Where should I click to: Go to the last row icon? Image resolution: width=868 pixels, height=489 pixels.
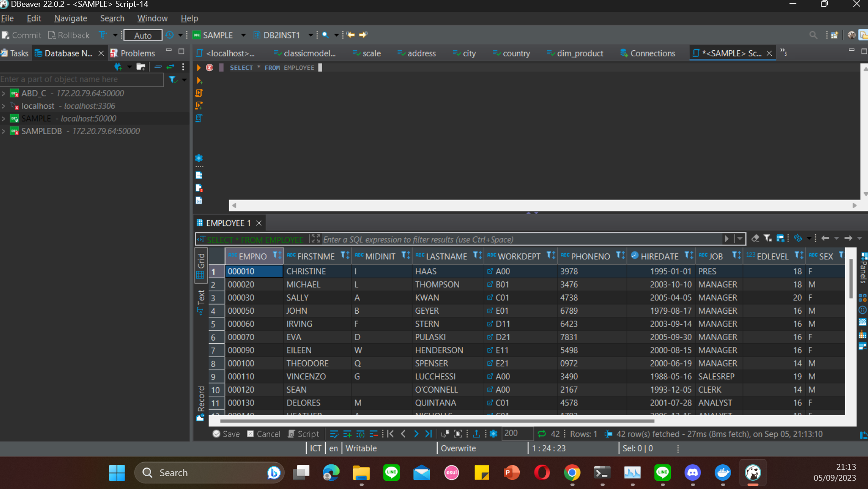428,434
